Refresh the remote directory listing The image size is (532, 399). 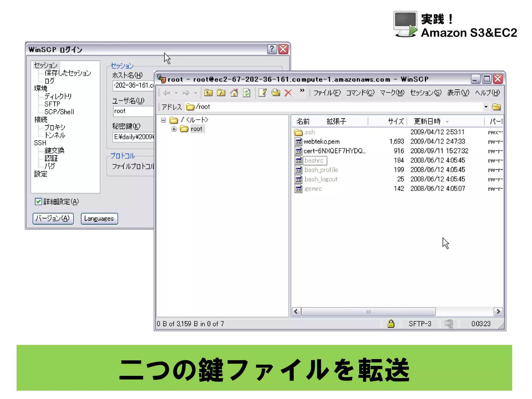pyautogui.click(x=247, y=93)
